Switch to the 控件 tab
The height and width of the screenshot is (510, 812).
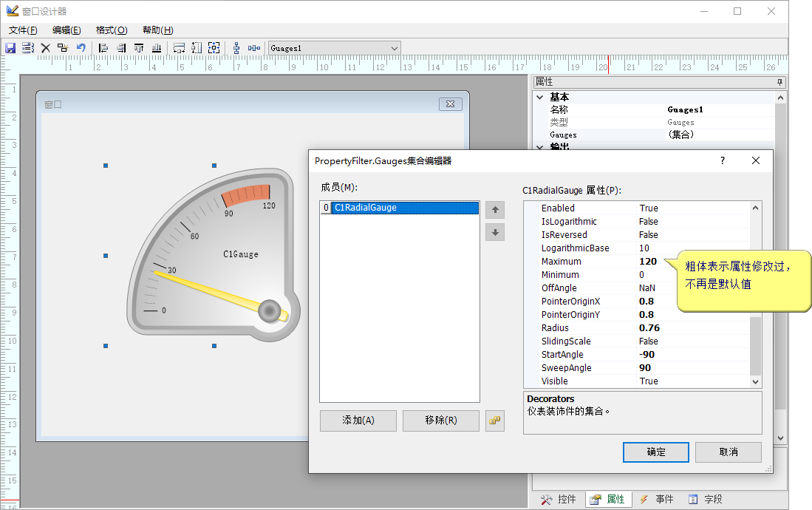[x=559, y=500]
